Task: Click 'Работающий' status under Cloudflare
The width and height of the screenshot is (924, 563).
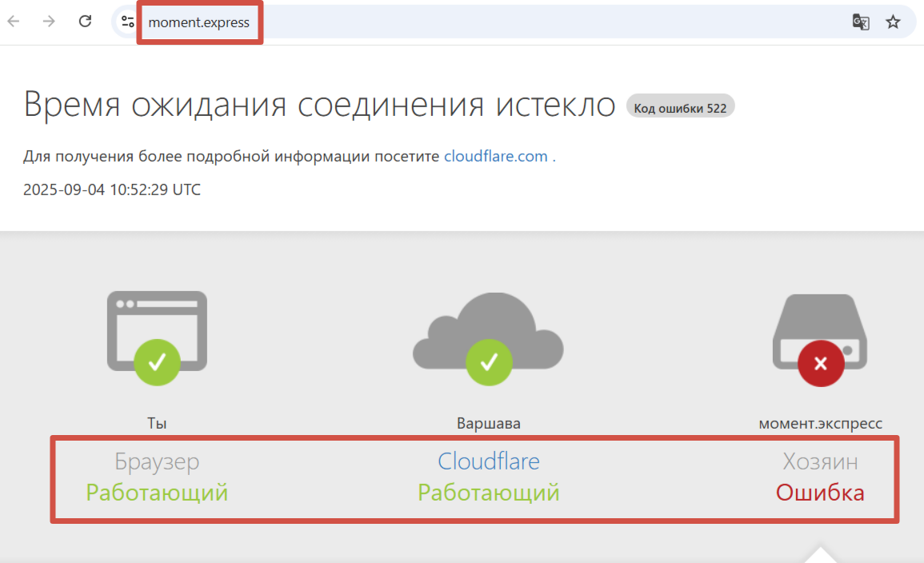Action: coord(489,493)
